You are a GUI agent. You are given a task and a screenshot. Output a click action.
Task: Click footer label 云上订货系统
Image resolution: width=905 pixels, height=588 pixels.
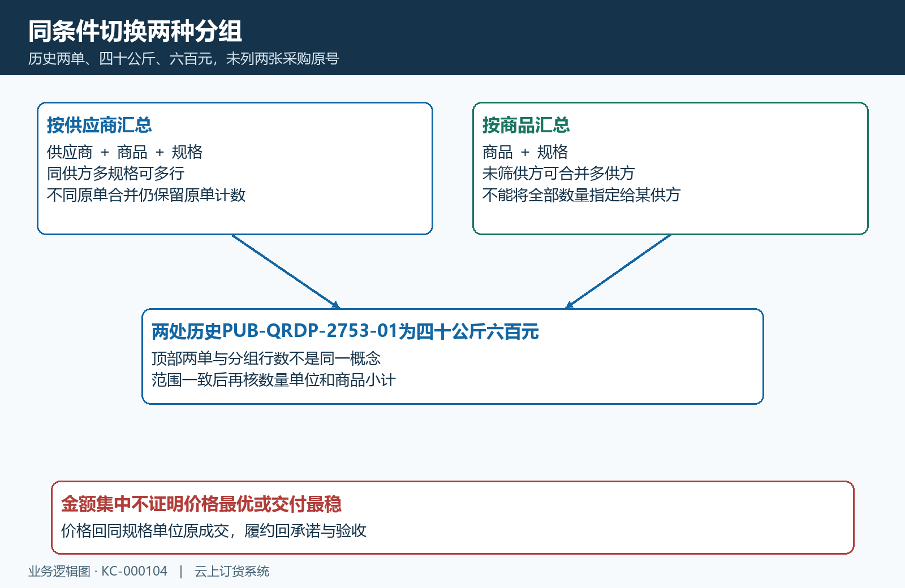[x=232, y=572]
